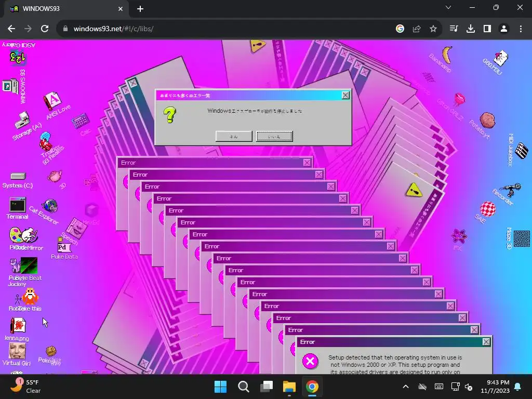Image resolution: width=532 pixels, height=399 pixels.
Task: Open the Speech lips icon
Action: (x=77, y=228)
